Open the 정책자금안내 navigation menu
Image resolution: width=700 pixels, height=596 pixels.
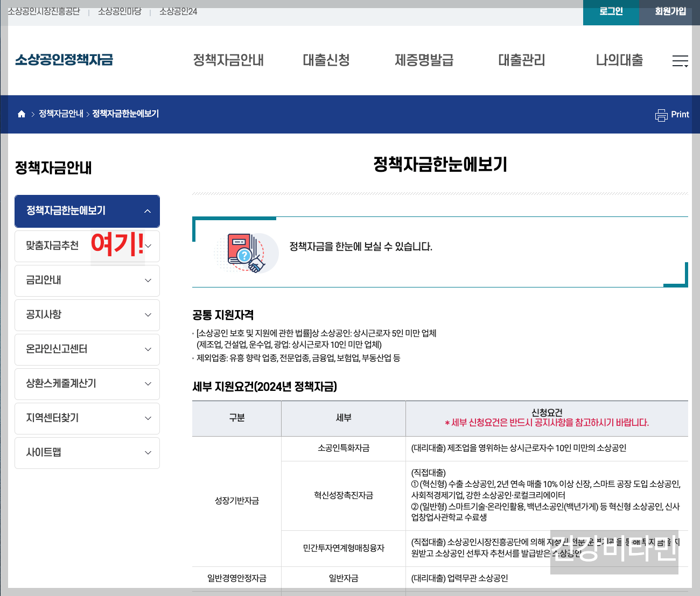(229, 60)
